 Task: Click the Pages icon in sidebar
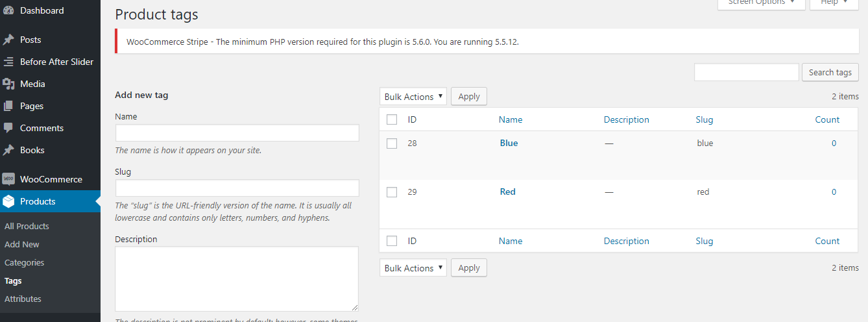[8, 106]
